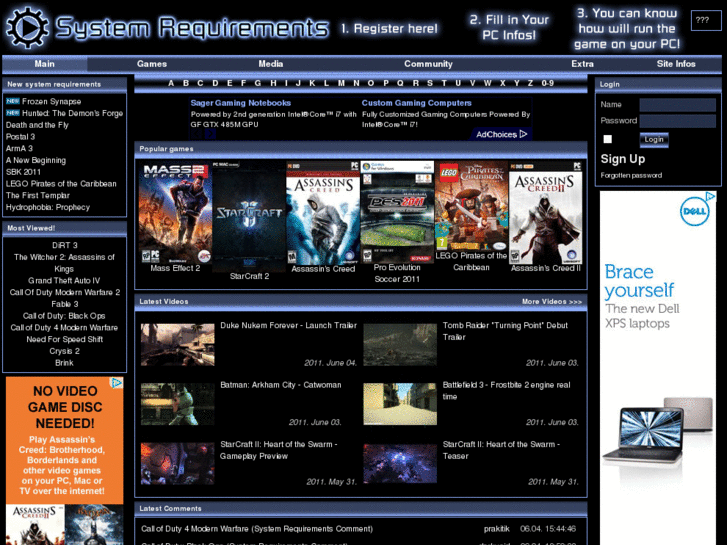Click the NEW badge beside Frozen Synapse
727x545 pixels.
(13, 101)
